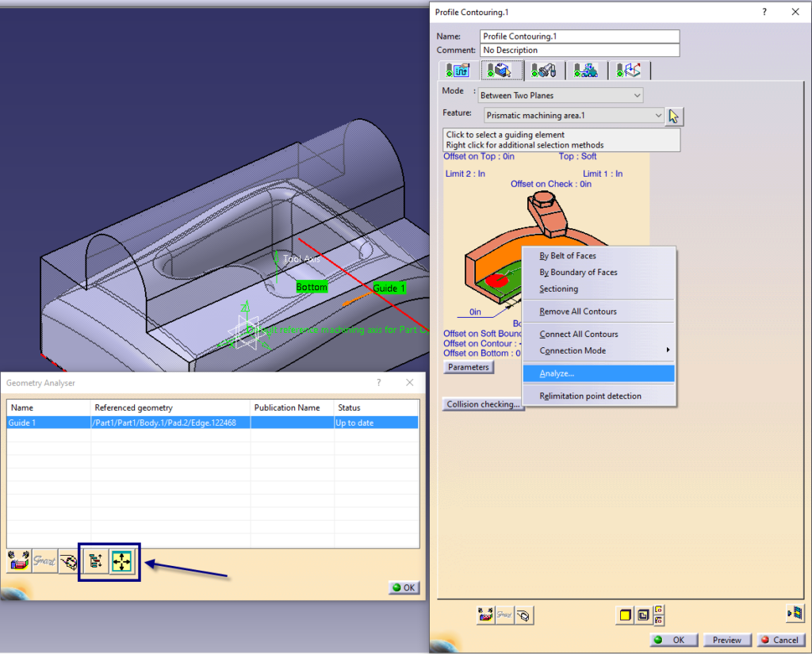Image resolution: width=812 pixels, height=654 pixels.
Task: Click the colorful geometry display icon in Geometry Analyser
Action: pyautogui.click(x=19, y=561)
